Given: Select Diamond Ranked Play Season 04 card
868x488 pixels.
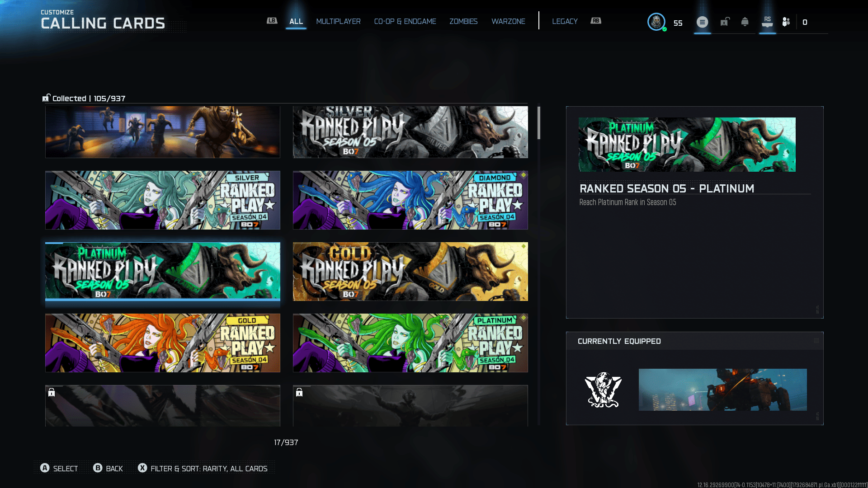Looking at the screenshot, I should [x=410, y=200].
